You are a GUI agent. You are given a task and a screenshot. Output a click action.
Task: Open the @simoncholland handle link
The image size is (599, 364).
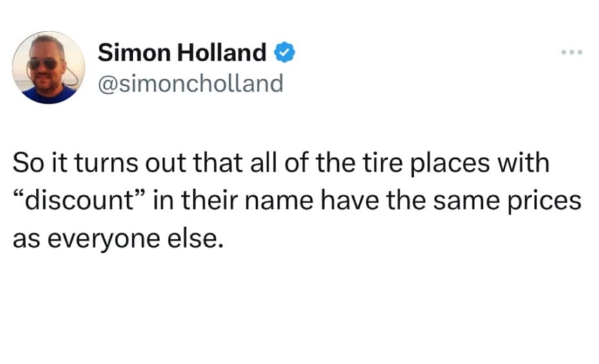tap(190, 83)
